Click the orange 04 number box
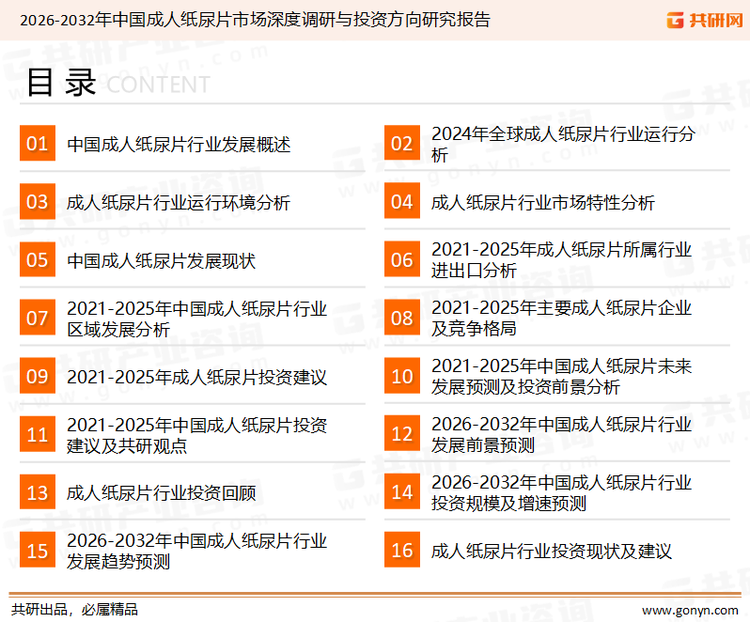The height and width of the screenshot is (622, 750). click(402, 201)
